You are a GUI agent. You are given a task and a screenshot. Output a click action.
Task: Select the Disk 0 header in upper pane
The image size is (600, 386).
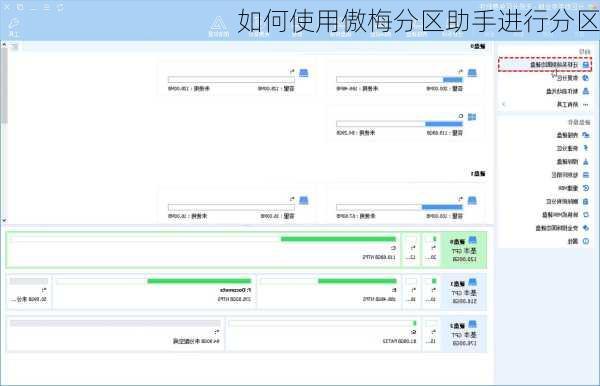(478, 46)
